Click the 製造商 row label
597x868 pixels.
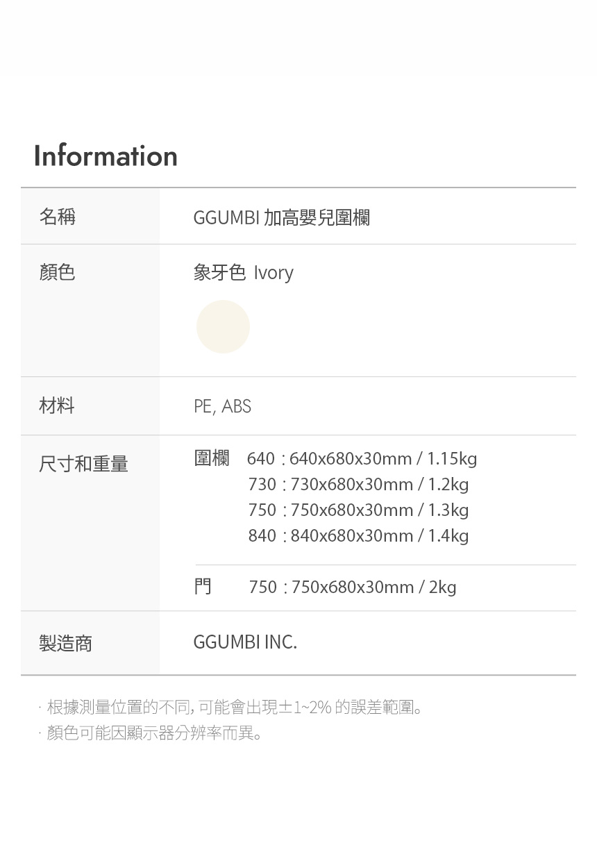click(x=66, y=643)
